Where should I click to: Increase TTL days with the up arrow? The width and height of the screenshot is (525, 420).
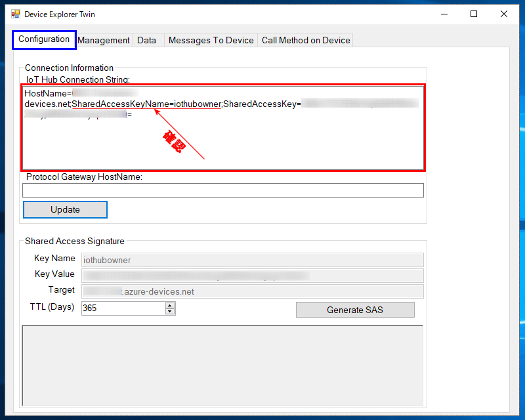pos(170,305)
